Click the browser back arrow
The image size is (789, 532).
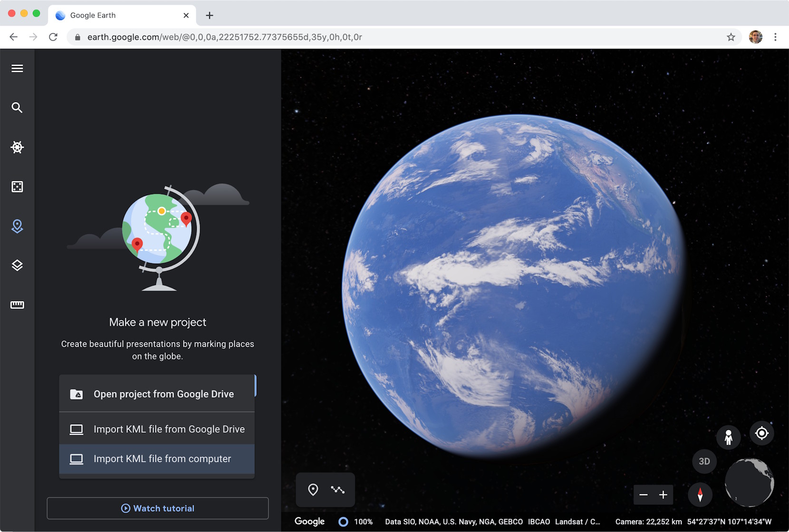pos(13,37)
